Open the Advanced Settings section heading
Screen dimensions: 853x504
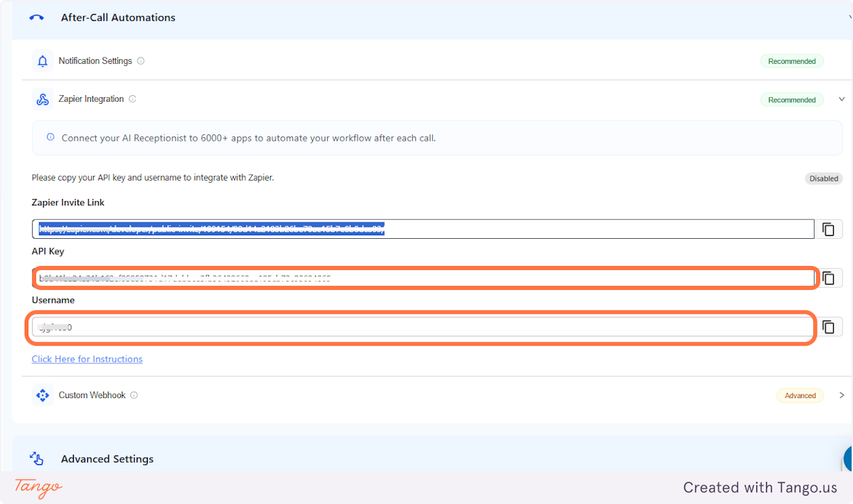click(107, 459)
